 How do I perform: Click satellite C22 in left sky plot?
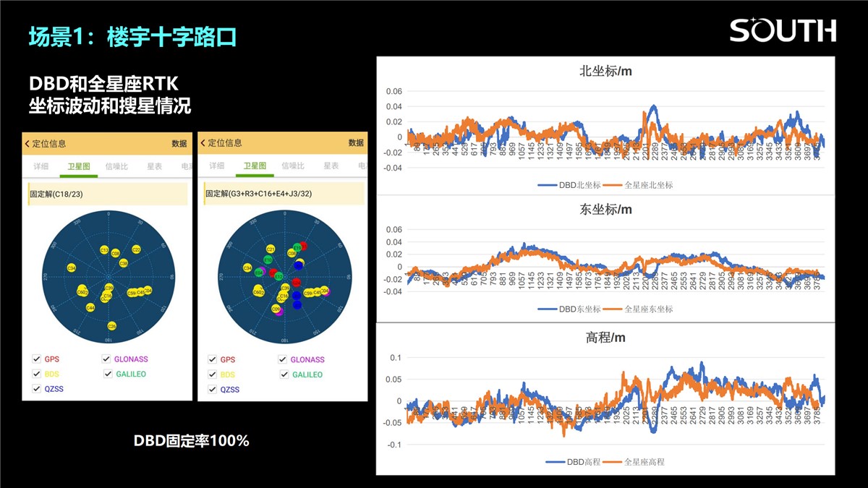pos(136,249)
